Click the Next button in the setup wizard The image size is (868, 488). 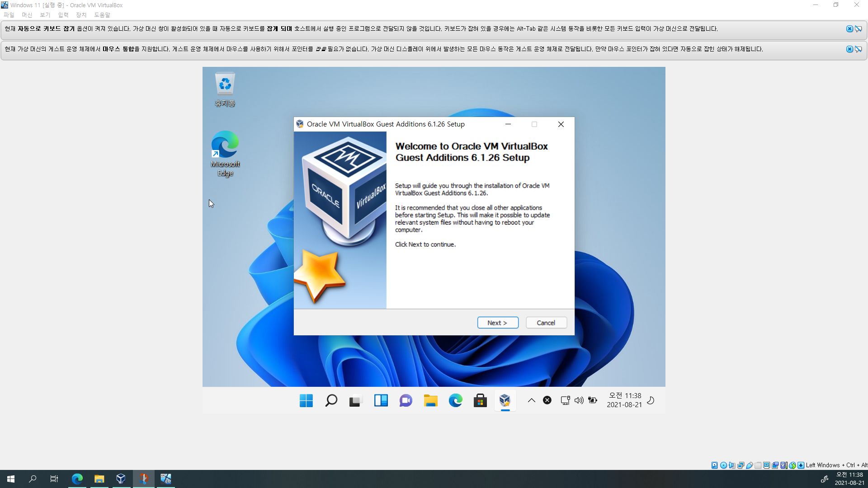(498, 323)
